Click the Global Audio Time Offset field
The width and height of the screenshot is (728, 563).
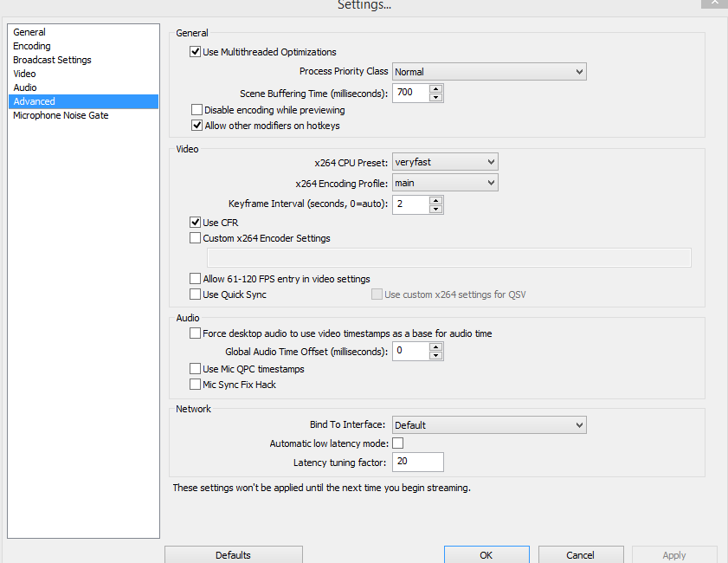click(411, 351)
